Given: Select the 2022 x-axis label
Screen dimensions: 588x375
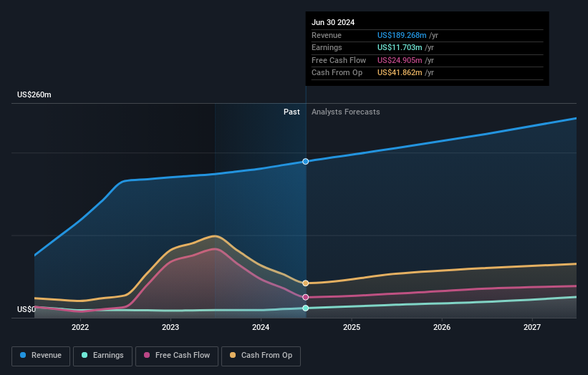Looking at the screenshot, I should 80,328.
